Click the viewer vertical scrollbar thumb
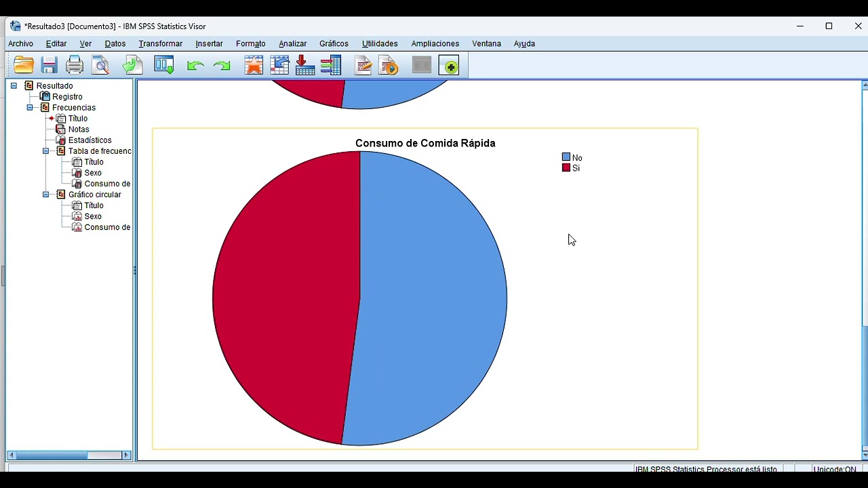 pos(865,385)
